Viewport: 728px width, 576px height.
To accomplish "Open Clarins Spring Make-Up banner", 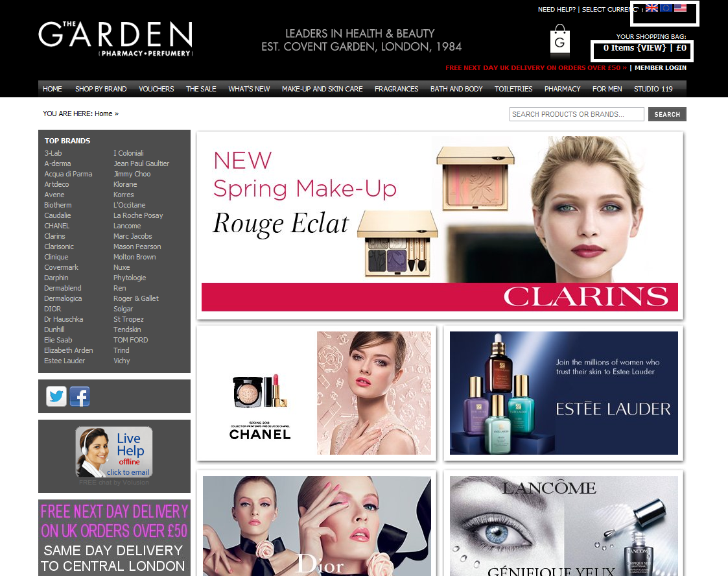I will pos(440,226).
